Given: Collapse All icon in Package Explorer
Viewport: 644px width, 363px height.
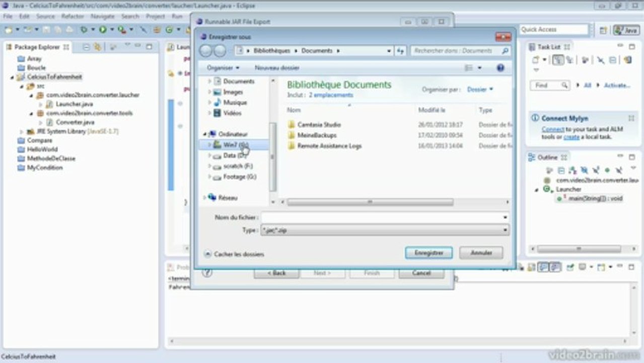Looking at the screenshot, I should (86, 47).
